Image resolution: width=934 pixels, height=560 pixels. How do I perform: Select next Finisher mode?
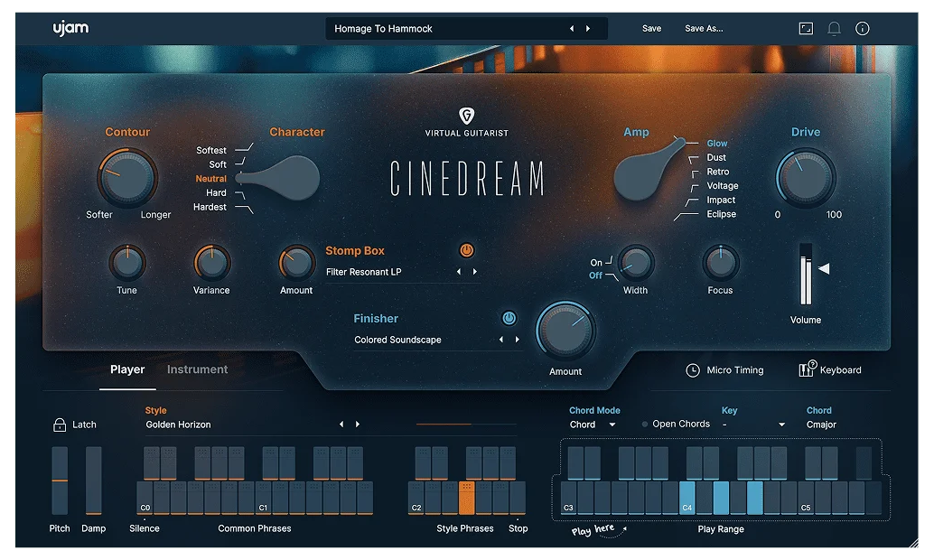pos(517,340)
